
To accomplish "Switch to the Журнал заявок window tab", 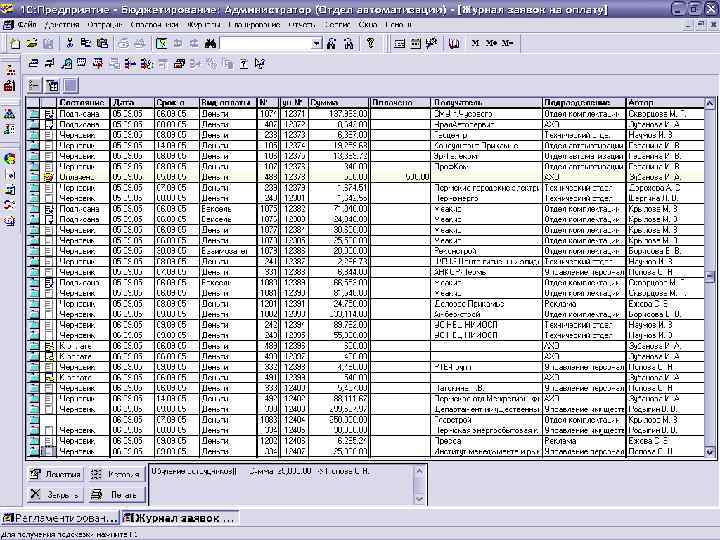I will point(180,518).
